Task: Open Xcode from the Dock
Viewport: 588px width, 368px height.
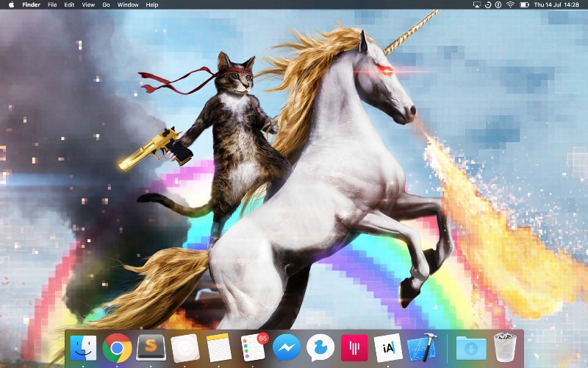Action: coord(422,347)
